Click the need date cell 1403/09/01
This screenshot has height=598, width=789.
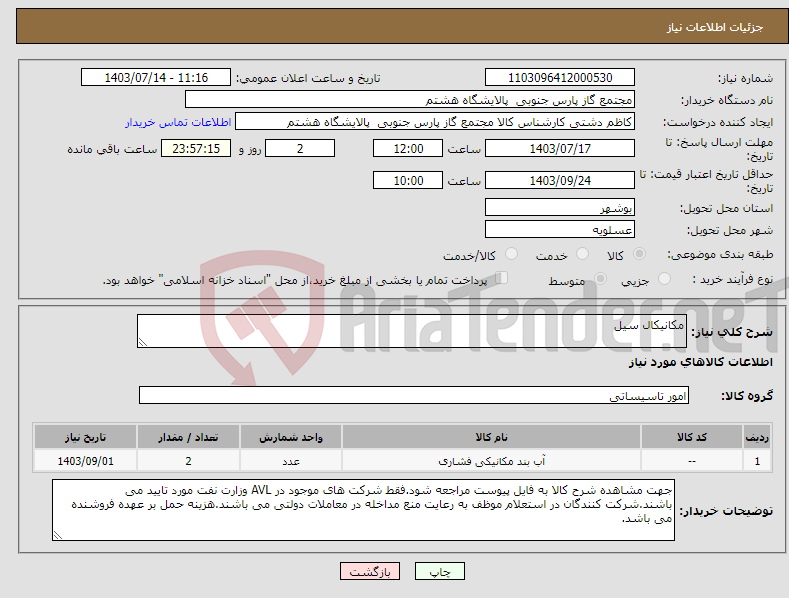point(86,461)
